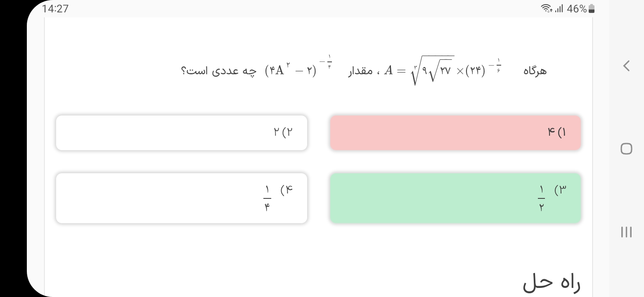Choose option 4 with fraction one-fourth
The width and height of the screenshot is (644, 297).
pyautogui.click(x=182, y=198)
